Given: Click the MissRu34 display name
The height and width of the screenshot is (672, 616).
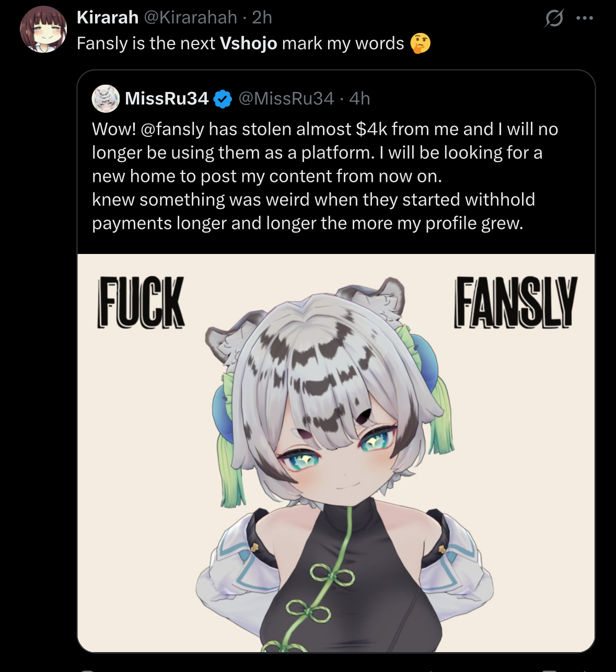Looking at the screenshot, I should pyautogui.click(x=167, y=98).
